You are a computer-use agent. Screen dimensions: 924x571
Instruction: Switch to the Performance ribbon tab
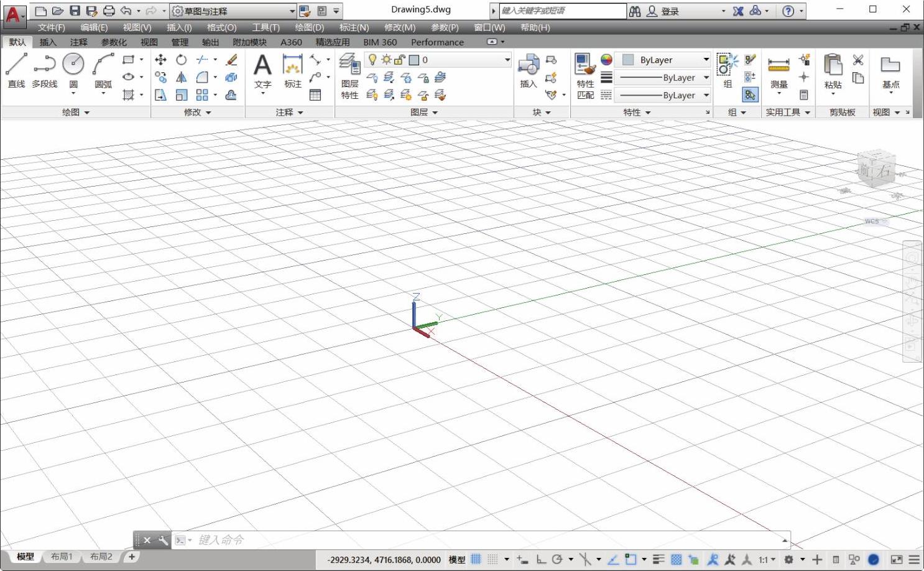click(x=437, y=42)
